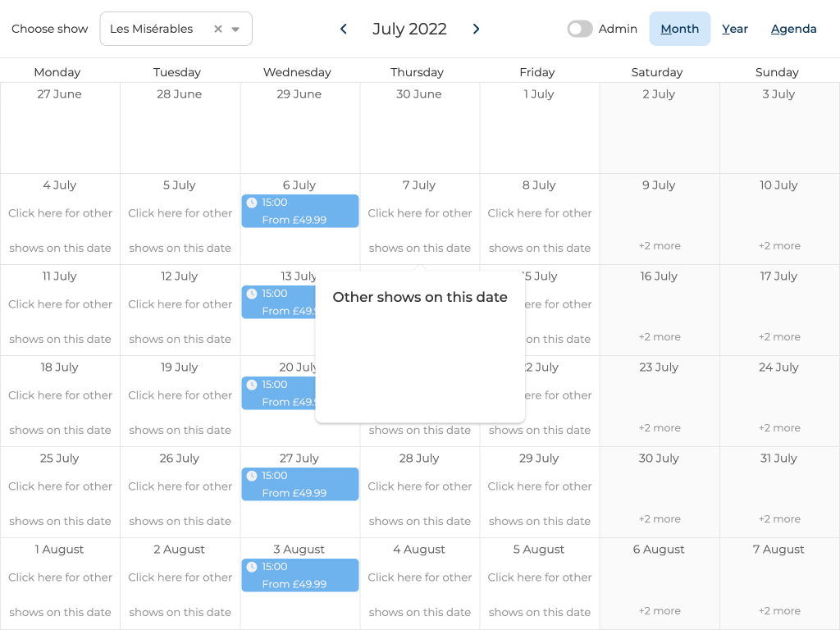Open other shows for 29 July
Viewport: 840px width, 630px height.
[539, 504]
